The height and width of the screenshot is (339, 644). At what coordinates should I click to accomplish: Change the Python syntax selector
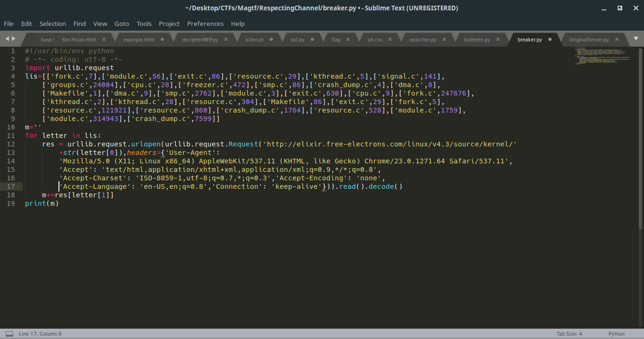617,334
